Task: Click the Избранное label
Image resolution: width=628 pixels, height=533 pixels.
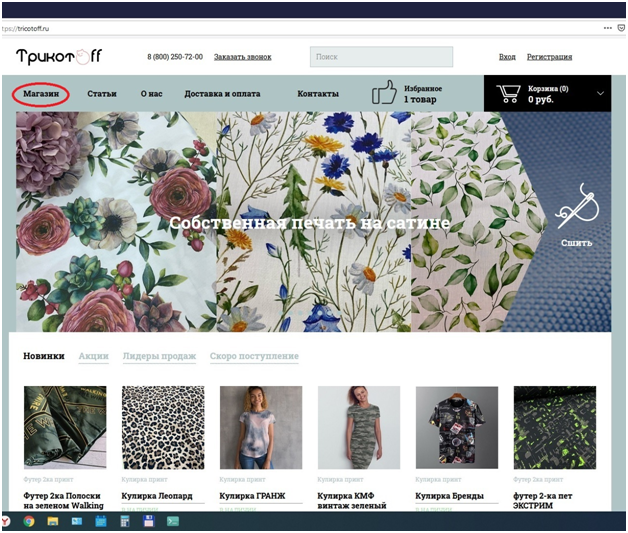Action: tap(423, 88)
